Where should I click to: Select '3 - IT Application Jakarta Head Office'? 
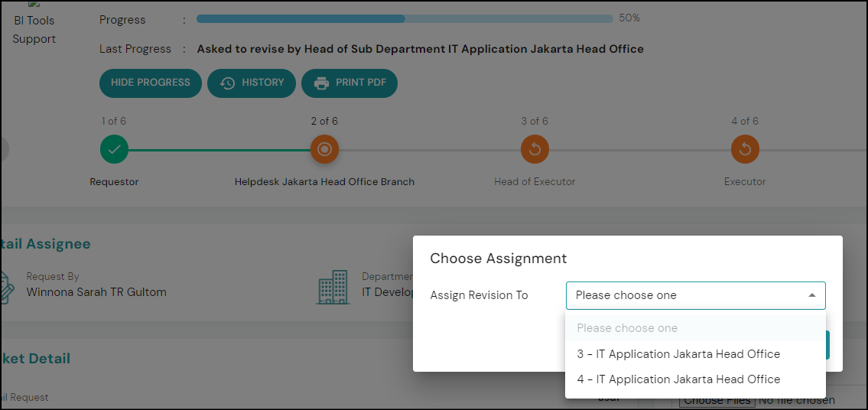678,354
